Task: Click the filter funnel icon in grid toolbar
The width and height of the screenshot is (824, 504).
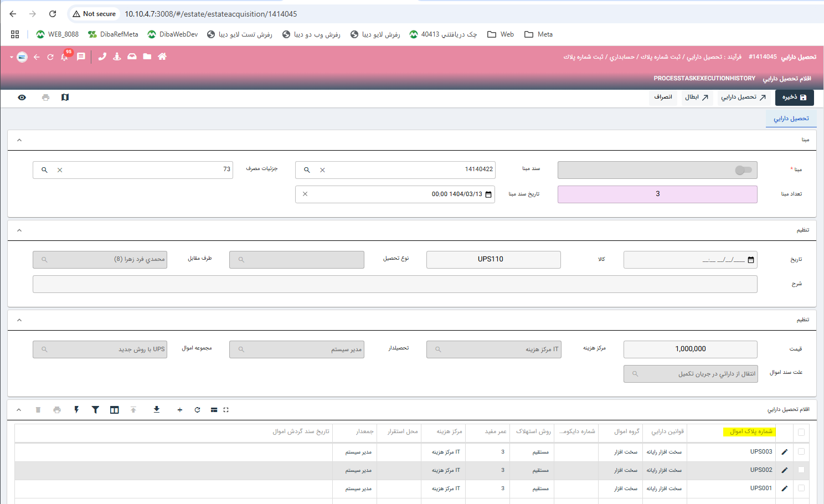Action: point(95,410)
